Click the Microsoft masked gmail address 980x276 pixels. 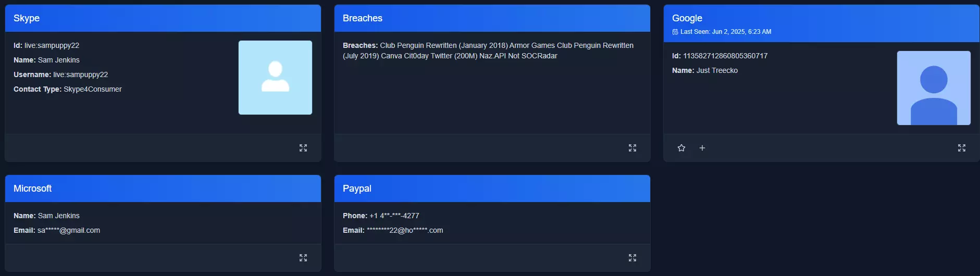(x=69, y=230)
